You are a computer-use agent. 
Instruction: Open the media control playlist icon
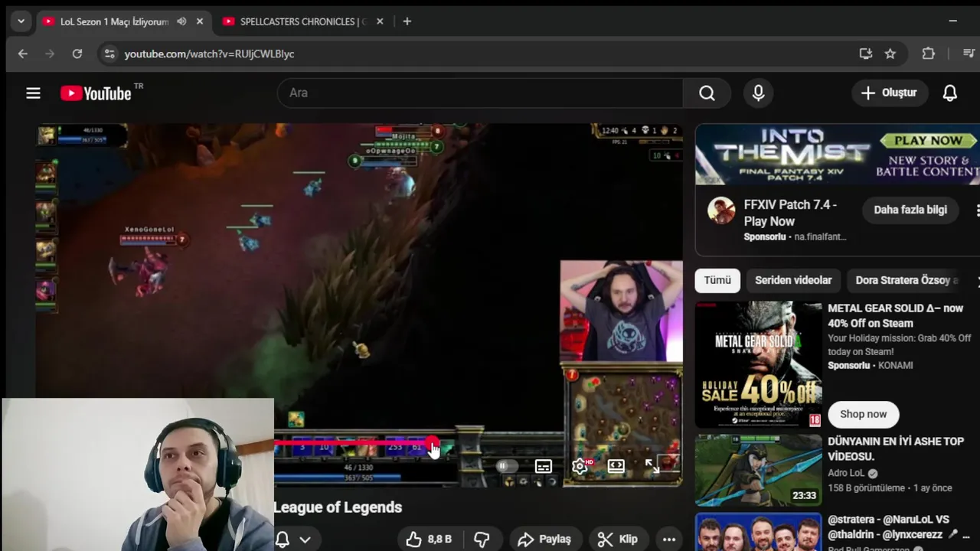pos(969,54)
